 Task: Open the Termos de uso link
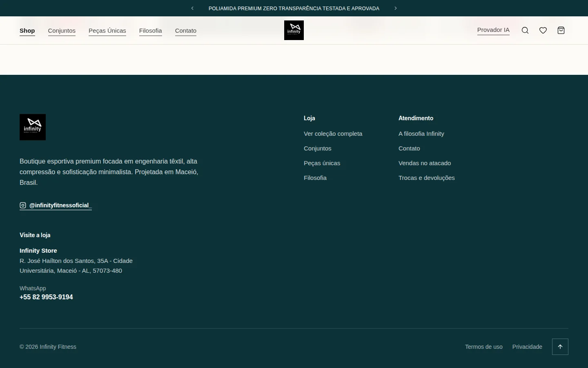click(x=484, y=347)
